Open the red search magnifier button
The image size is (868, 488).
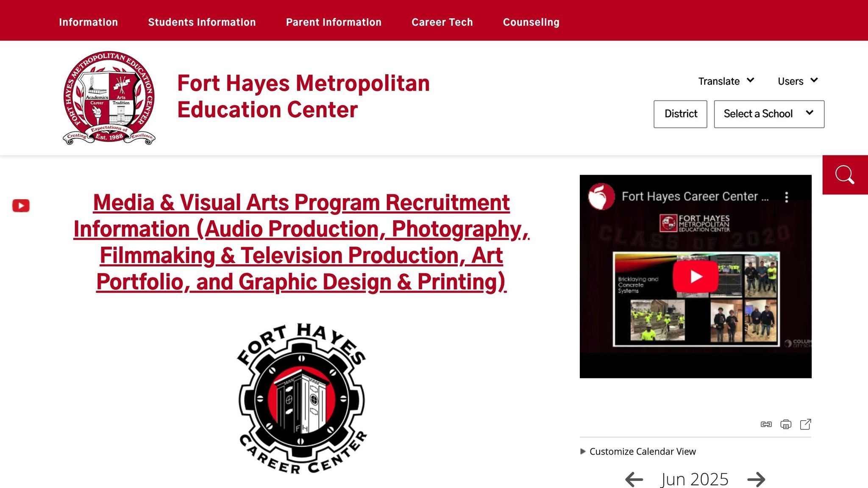click(845, 175)
